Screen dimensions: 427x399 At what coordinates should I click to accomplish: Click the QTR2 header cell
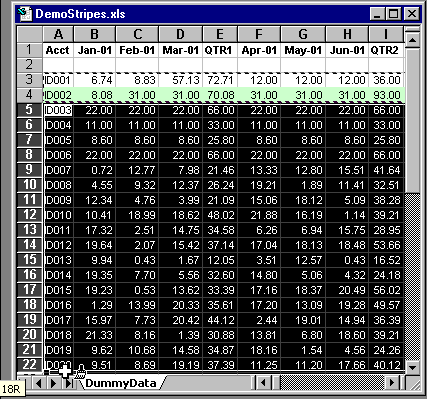pyautogui.click(x=386, y=50)
